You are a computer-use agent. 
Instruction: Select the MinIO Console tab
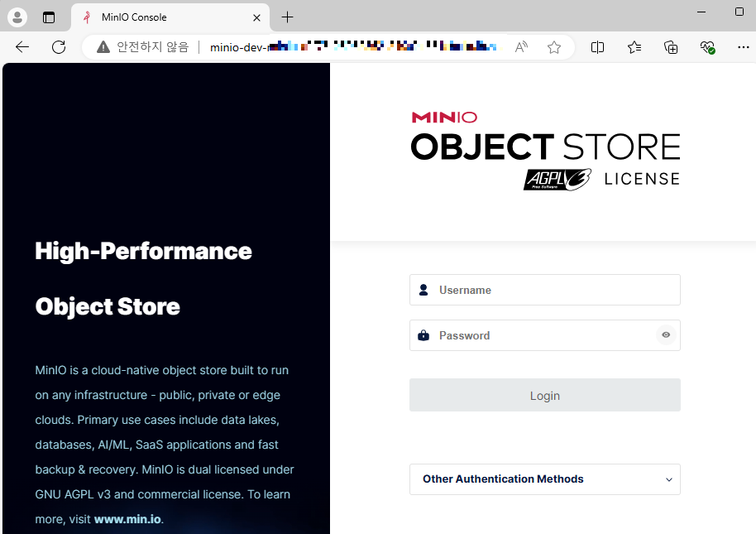click(x=170, y=17)
